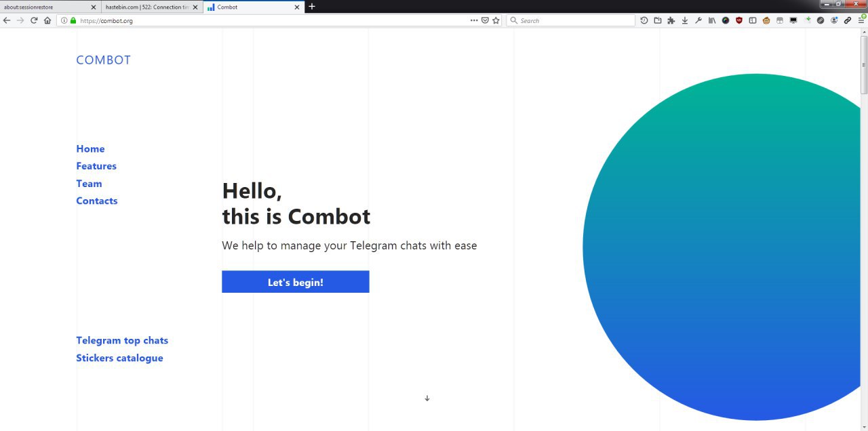Screen dimensions: 868x431
Task: Click the green padlock security icon
Action: point(73,20)
